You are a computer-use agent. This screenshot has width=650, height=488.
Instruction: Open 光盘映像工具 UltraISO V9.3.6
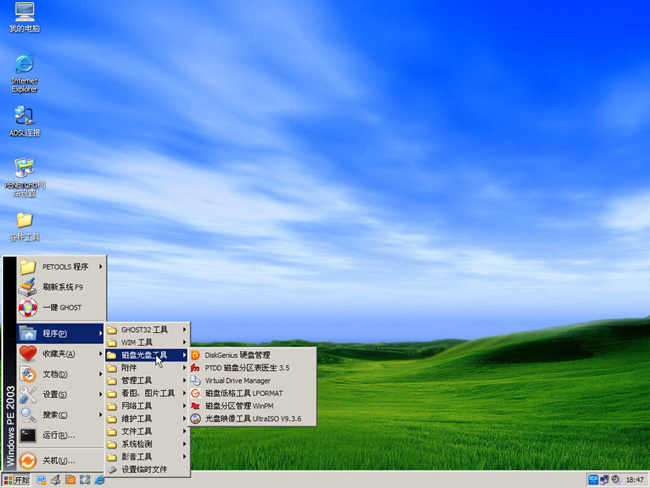click(x=253, y=419)
